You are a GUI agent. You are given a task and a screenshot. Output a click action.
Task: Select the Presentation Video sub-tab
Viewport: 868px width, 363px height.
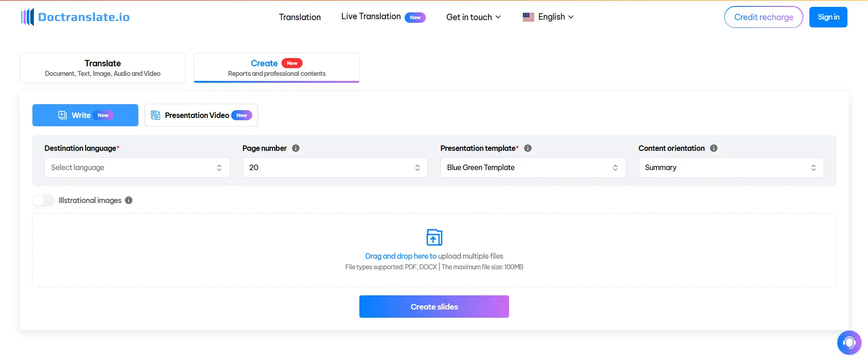click(x=201, y=115)
